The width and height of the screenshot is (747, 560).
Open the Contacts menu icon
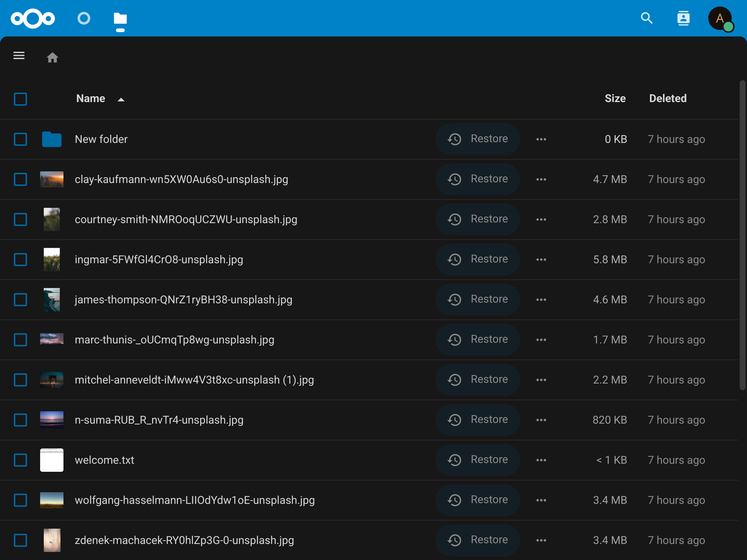pos(683,18)
